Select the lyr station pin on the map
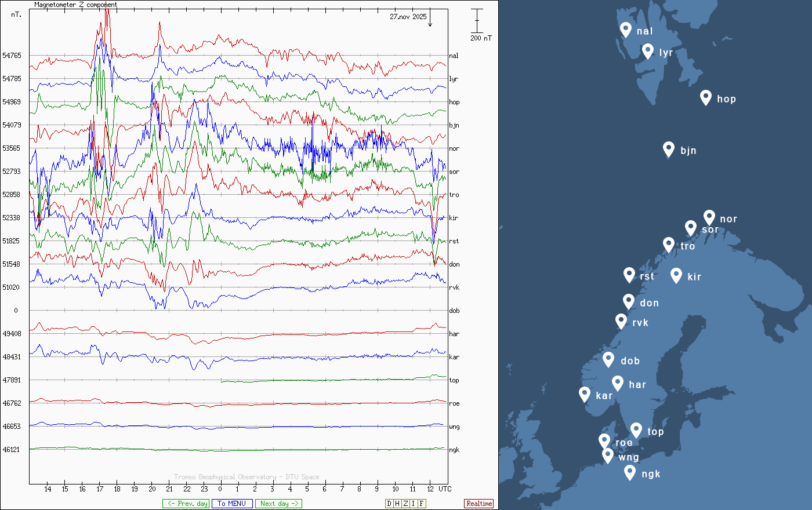The width and height of the screenshot is (812, 510). tap(648, 51)
